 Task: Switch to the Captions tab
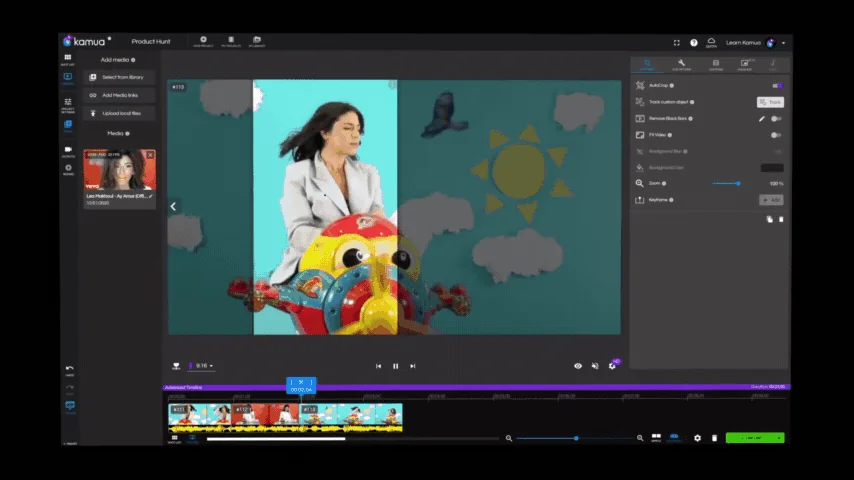[716, 65]
